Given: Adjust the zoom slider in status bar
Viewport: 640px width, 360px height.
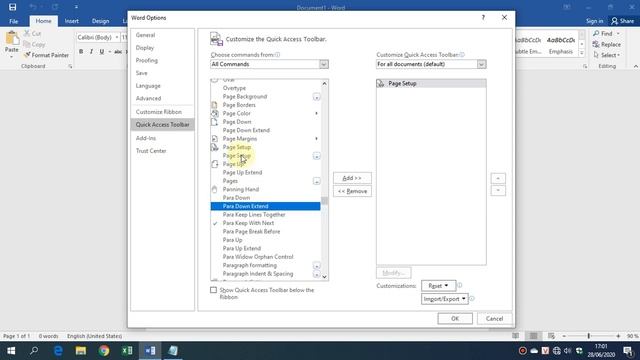Looking at the screenshot, I should click(589, 336).
